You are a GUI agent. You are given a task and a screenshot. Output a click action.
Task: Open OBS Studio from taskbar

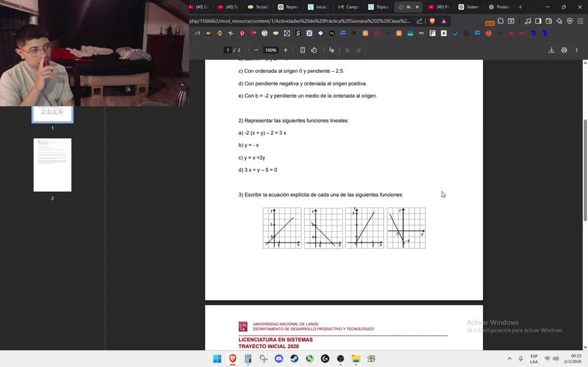click(x=340, y=359)
